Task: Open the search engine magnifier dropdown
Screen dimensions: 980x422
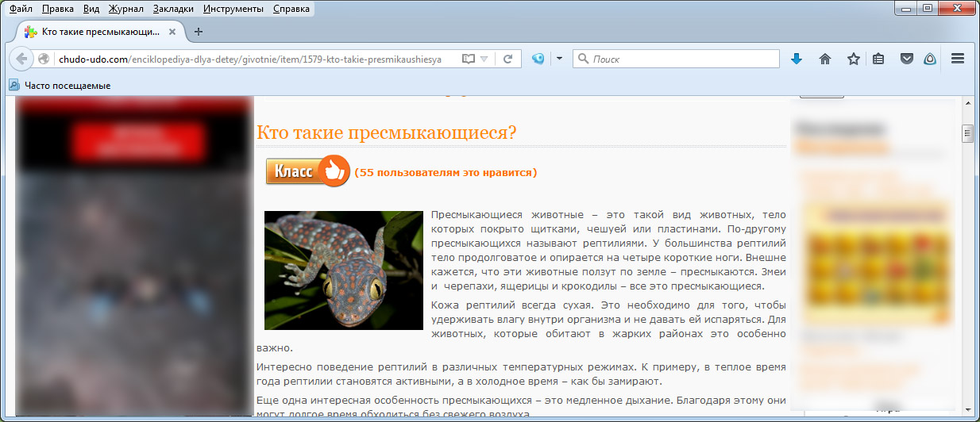Action: pos(583,59)
